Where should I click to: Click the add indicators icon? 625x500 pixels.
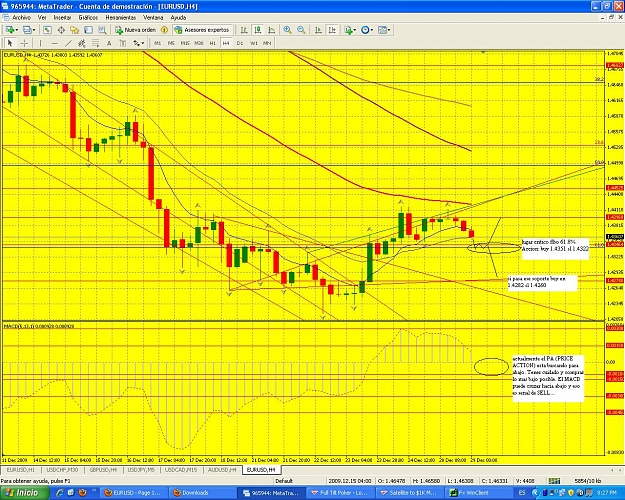coord(348,30)
